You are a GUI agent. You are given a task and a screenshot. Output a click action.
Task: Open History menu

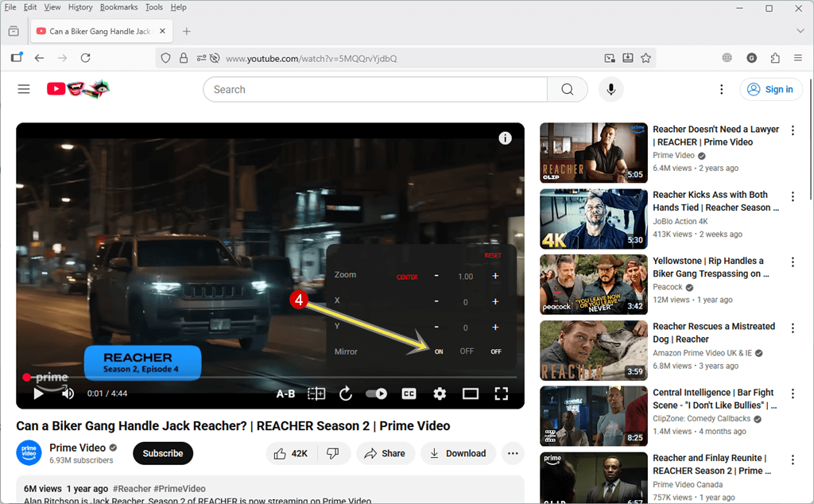pos(80,7)
